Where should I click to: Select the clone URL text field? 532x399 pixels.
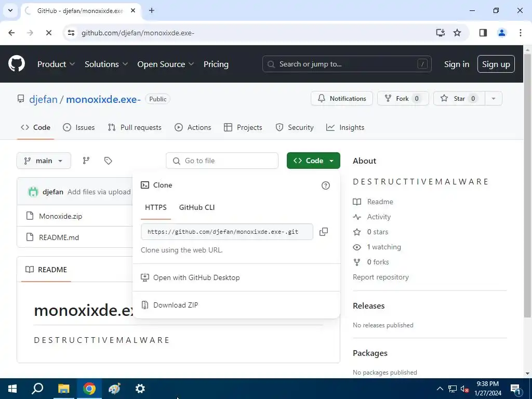227,232
